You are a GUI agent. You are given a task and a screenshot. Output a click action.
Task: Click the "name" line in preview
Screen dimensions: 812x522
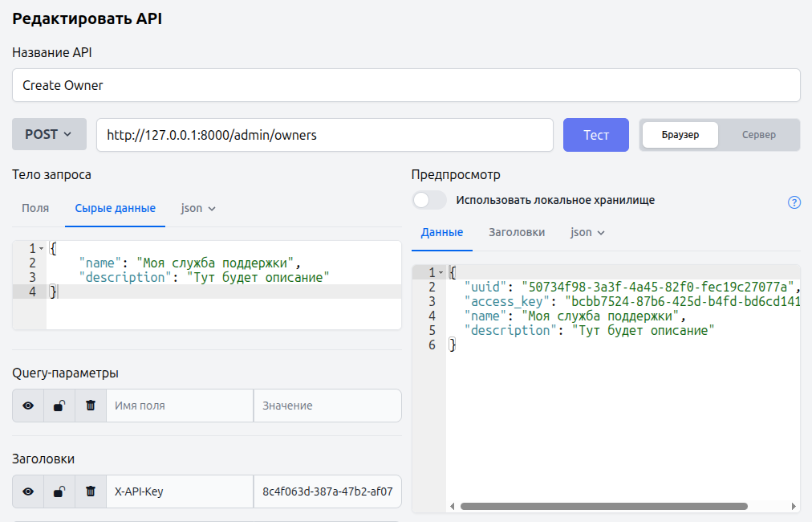tap(574, 316)
